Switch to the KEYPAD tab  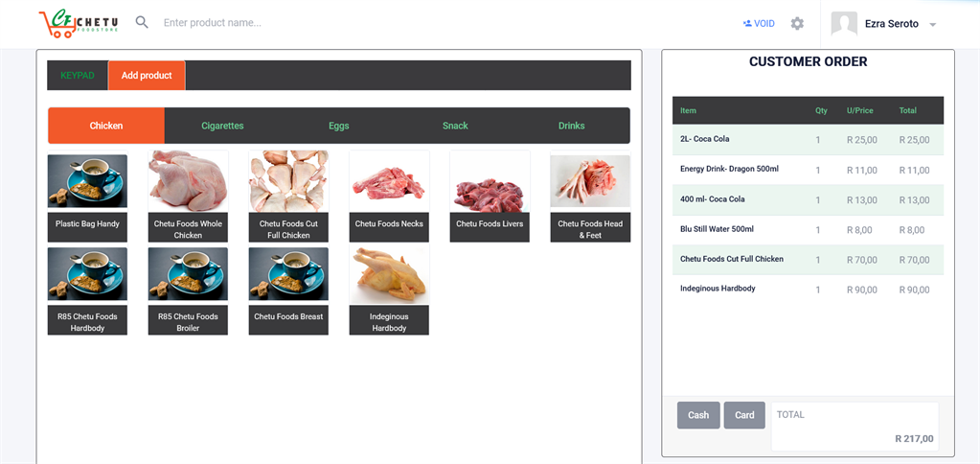78,75
